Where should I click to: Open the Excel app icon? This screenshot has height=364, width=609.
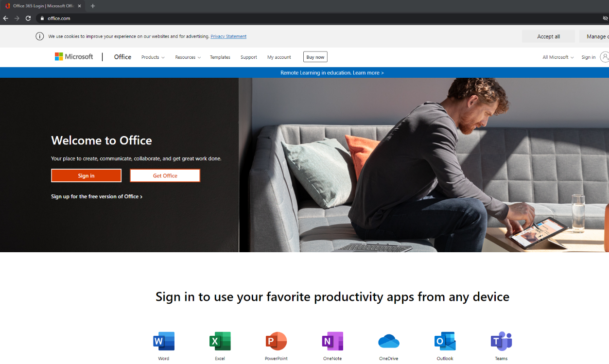220,341
